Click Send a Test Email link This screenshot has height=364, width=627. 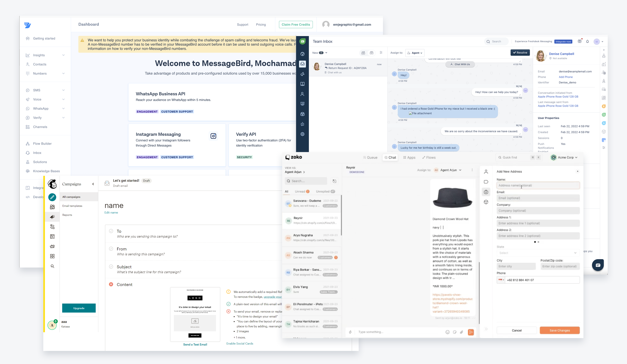(195, 344)
